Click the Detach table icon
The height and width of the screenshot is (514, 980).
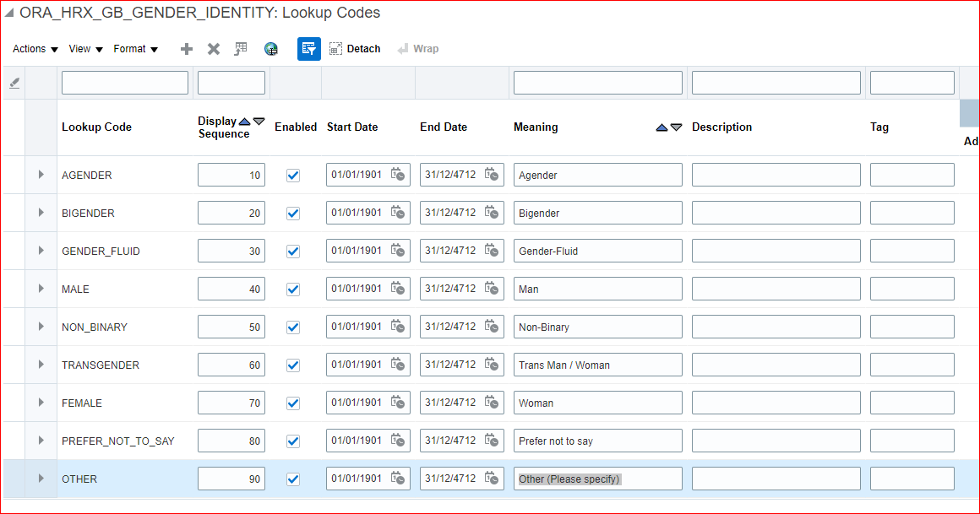335,48
